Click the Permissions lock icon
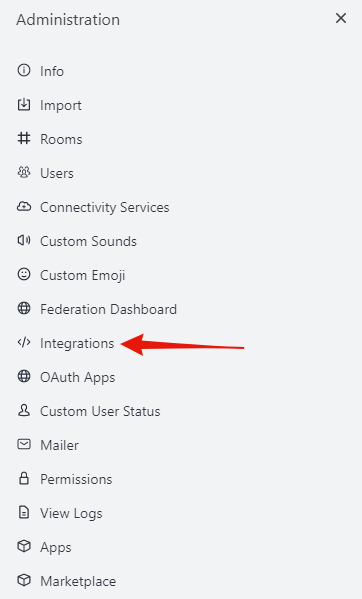Image resolution: width=362 pixels, height=599 pixels. (24, 479)
